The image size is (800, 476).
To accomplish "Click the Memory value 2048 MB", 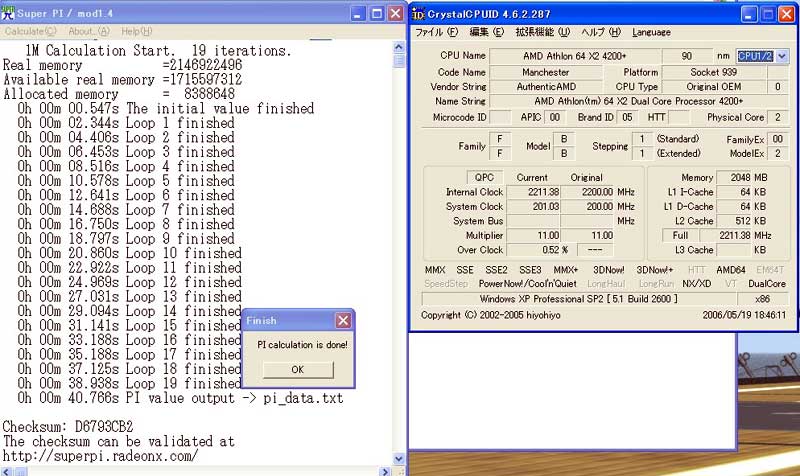I will click(734, 177).
